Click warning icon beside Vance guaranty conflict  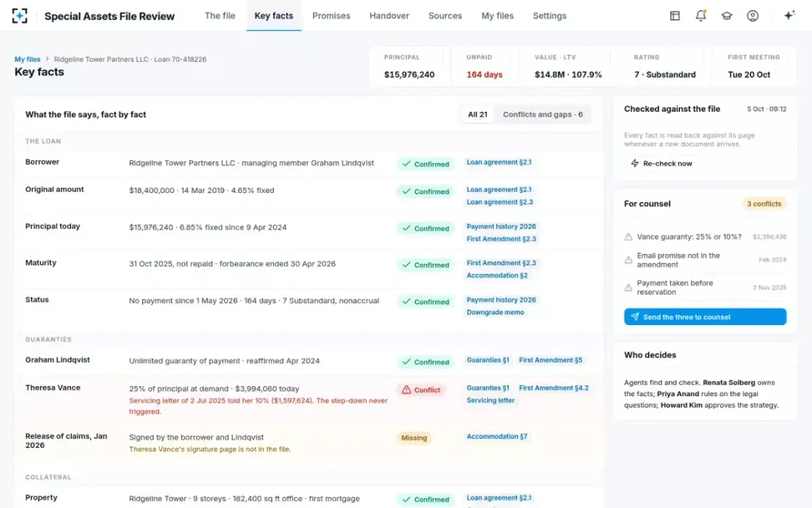click(629, 237)
